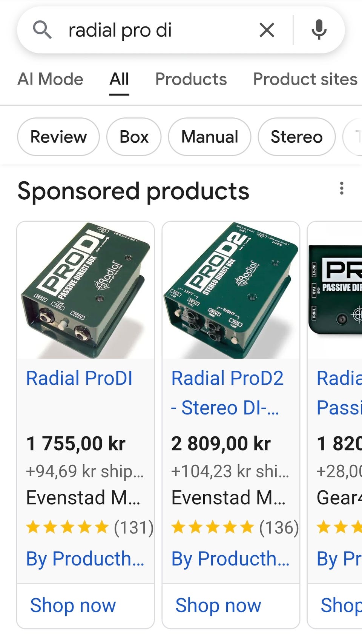Open the sponsored products options menu

[x=342, y=188]
